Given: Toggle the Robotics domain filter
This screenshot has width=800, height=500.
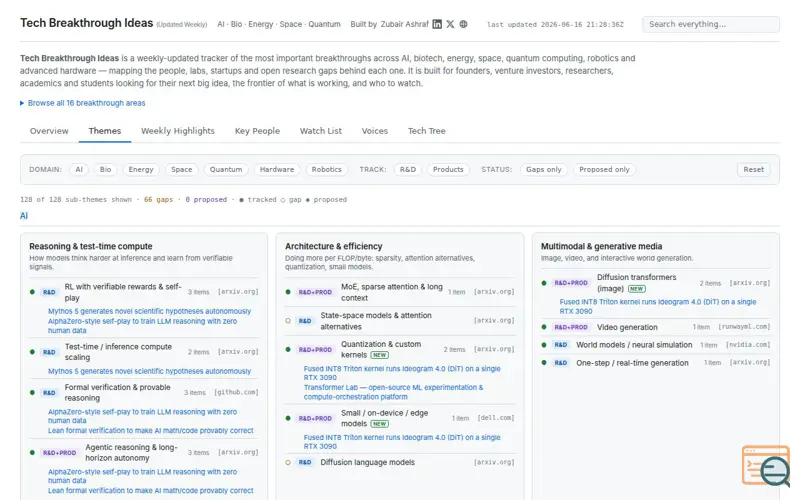Looking at the screenshot, I should point(327,169).
